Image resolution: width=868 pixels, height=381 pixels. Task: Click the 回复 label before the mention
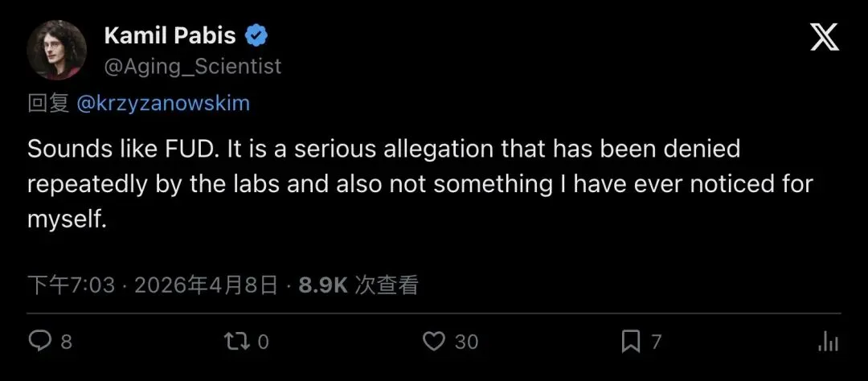click(48, 103)
